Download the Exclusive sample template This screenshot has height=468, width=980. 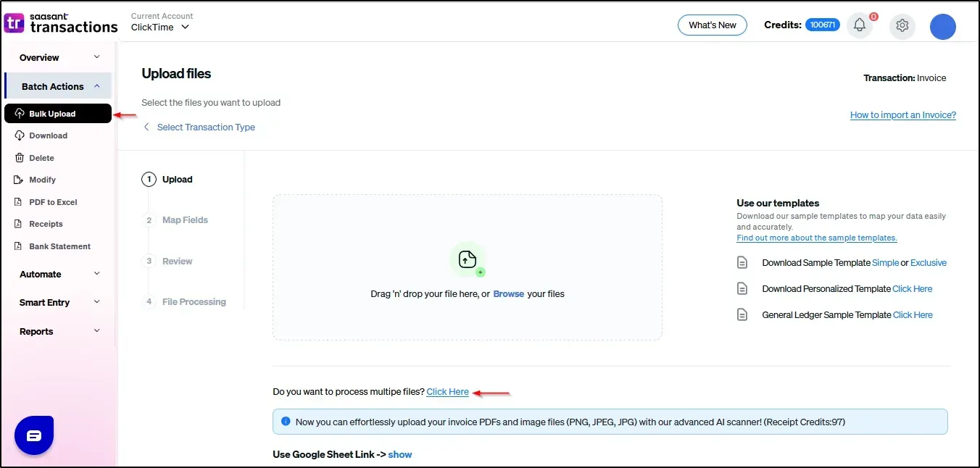(929, 263)
